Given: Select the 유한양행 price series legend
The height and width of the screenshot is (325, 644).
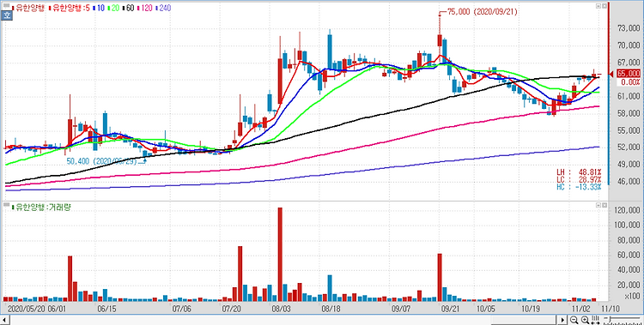Looking at the screenshot, I should tap(28, 8).
